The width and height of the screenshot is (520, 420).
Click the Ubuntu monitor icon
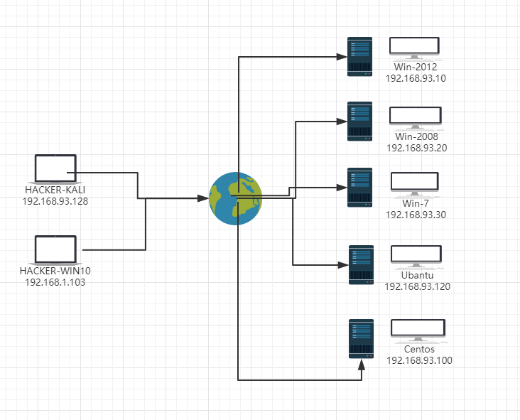(x=416, y=257)
